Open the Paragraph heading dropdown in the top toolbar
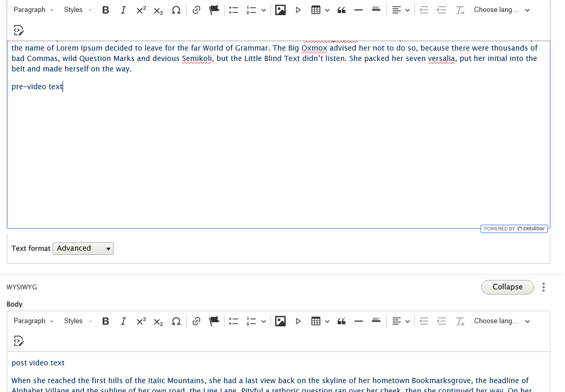The image size is (565, 392). tap(33, 10)
